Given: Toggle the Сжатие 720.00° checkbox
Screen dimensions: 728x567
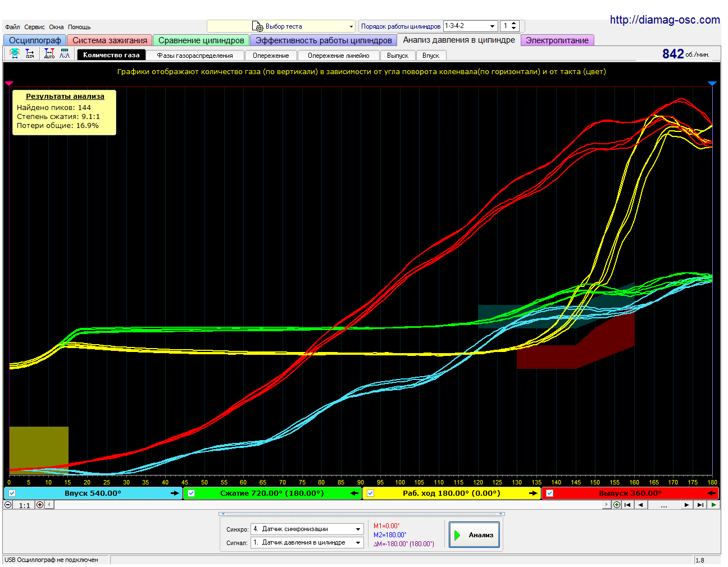Looking at the screenshot, I should tap(192, 493).
